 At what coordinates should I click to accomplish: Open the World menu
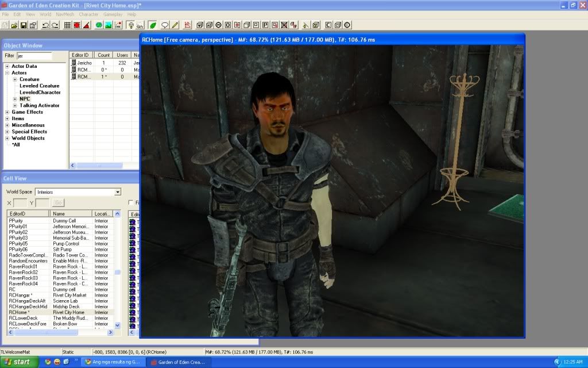tap(45, 14)
